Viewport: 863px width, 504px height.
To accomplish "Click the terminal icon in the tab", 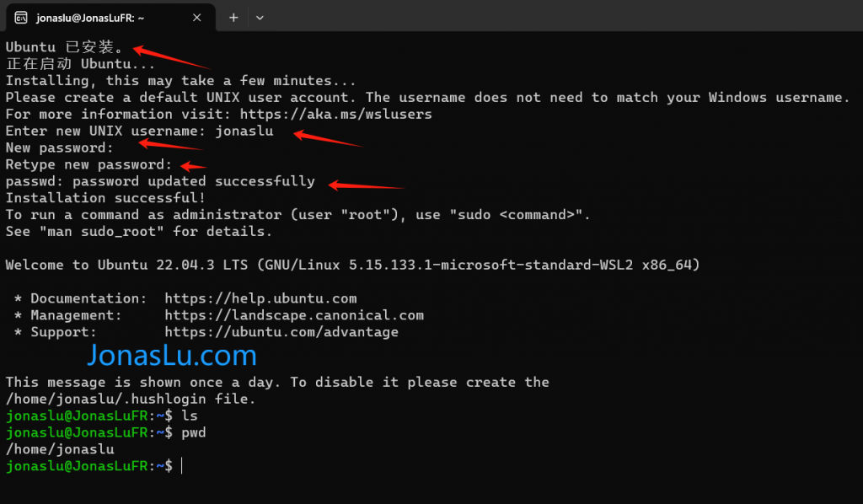I will click(21, 18).
